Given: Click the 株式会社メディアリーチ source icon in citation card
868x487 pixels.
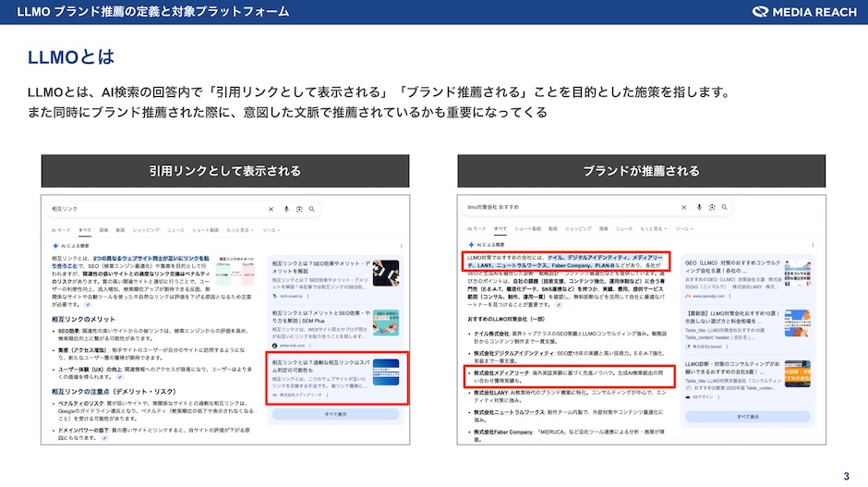Looking at the screenshot, I should click(274, 395).
